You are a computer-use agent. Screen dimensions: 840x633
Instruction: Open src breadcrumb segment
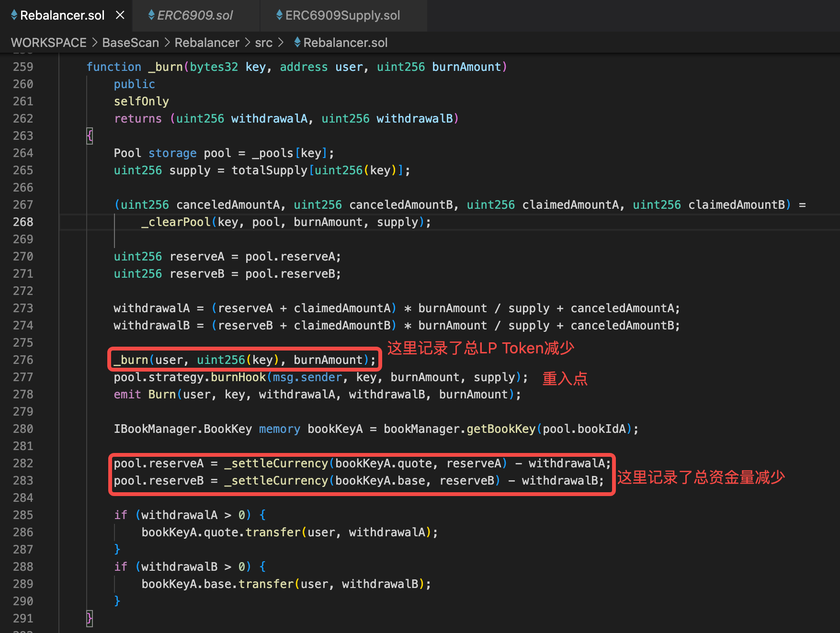coord(263,43)
